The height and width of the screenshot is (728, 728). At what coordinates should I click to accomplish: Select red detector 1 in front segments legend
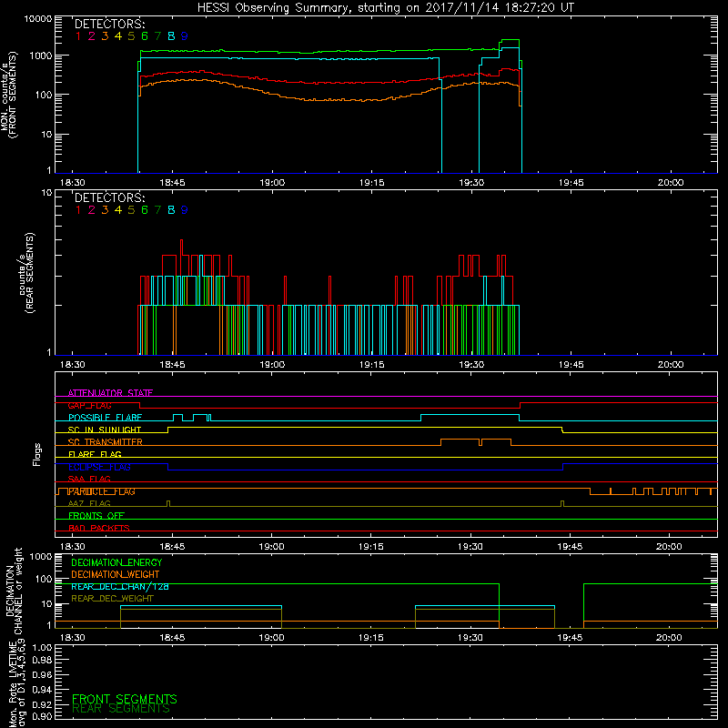[x=78, y=36]
